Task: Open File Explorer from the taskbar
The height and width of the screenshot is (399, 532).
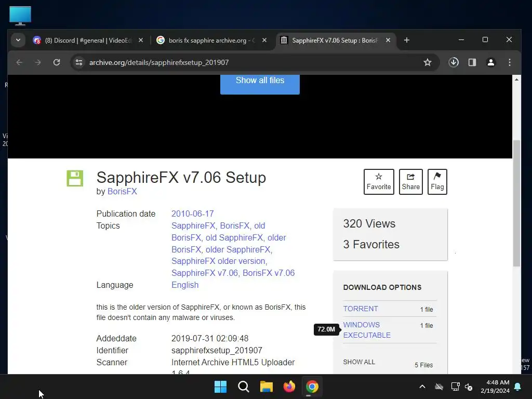Action: [x=267, y=387]
